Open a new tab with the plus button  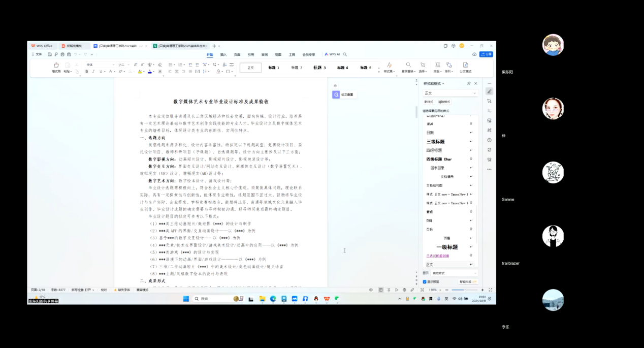[x=214, y=46]
